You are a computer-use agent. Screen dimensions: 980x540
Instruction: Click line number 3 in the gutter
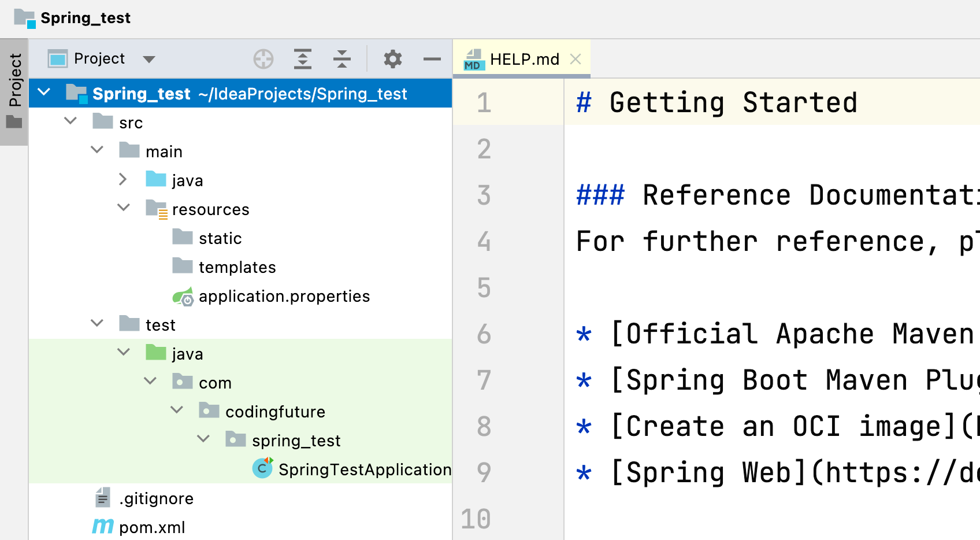(484, 195)
